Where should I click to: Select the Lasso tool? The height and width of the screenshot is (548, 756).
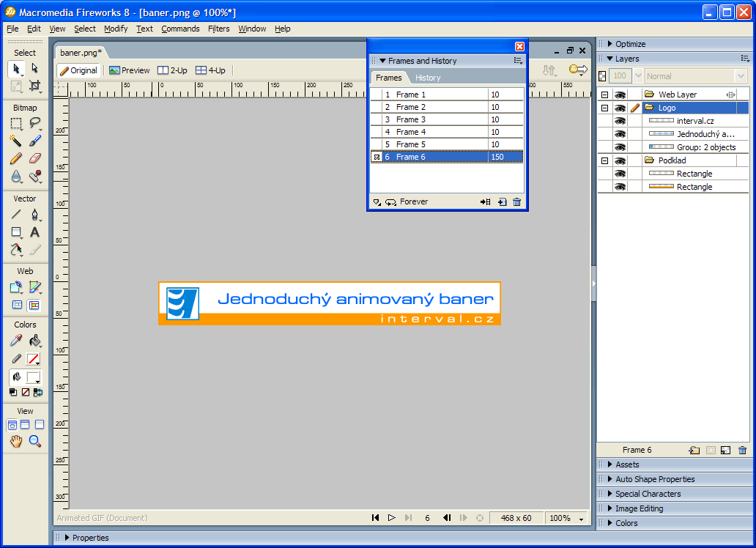[34, 124]
